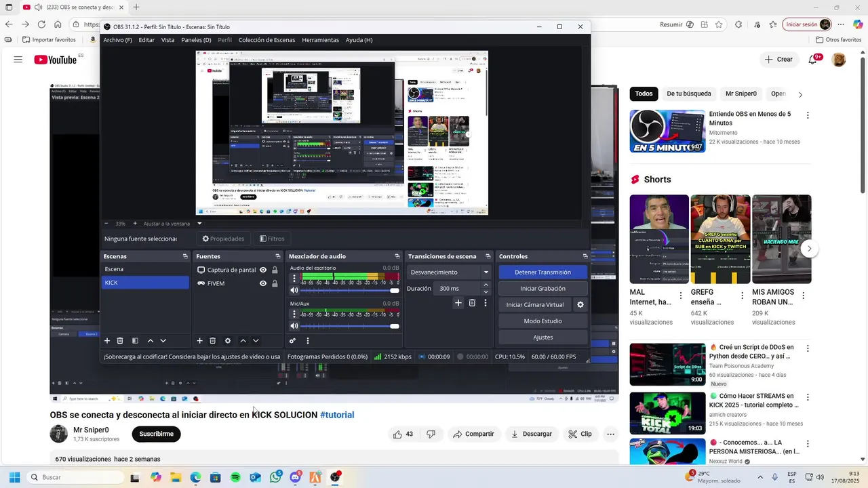Move scene down with the Escenas down arrow
This screenshot has width=868, height=488.
163,341
